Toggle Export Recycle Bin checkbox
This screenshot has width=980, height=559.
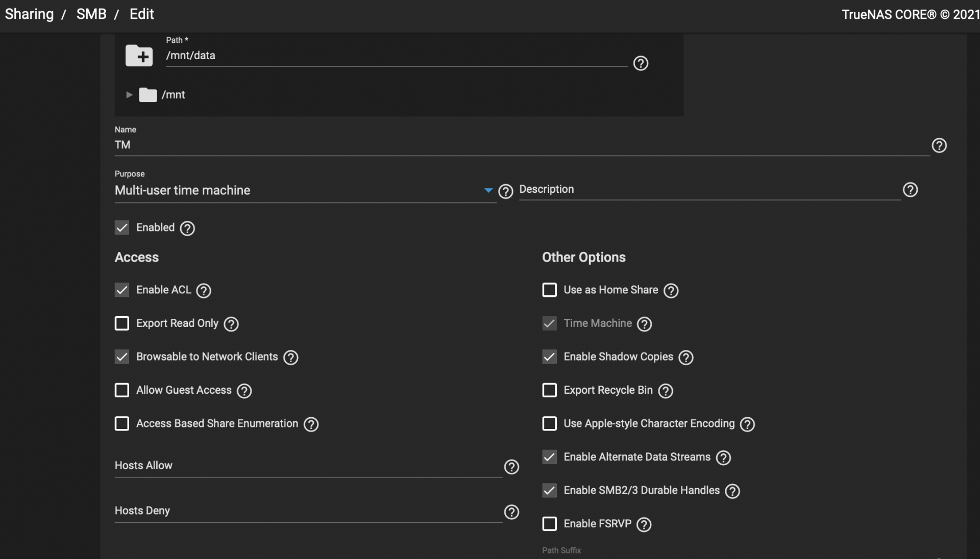click(x=549, y=390)
